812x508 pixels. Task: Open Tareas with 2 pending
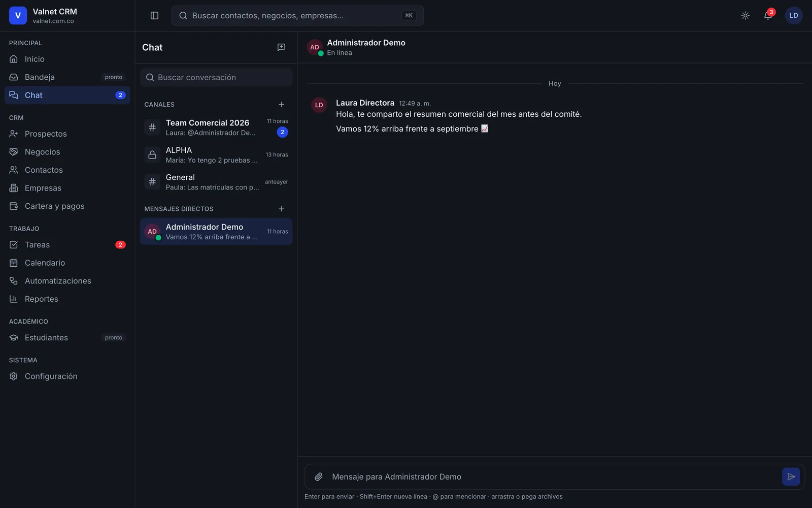point(67,245)
